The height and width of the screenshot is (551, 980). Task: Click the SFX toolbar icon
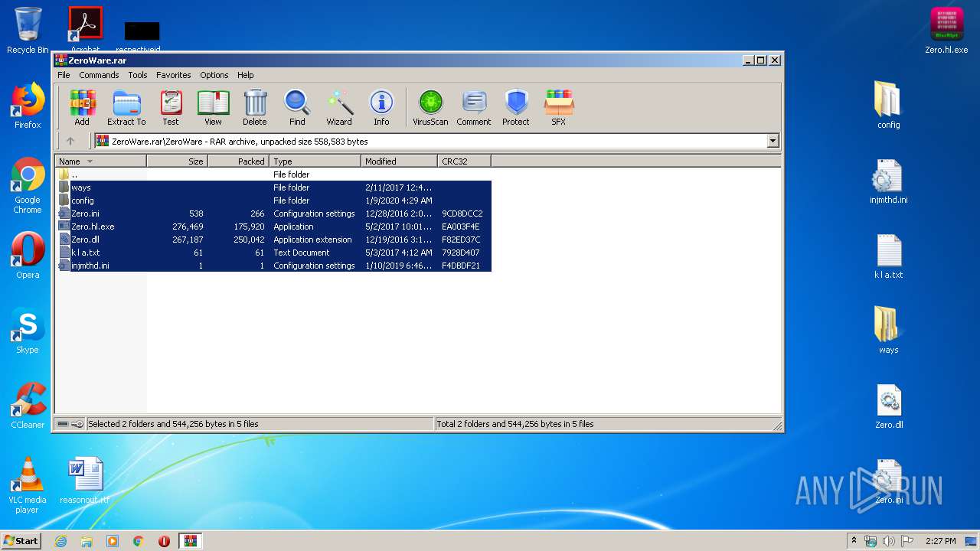pyautogui.click(x=559, y=107)
